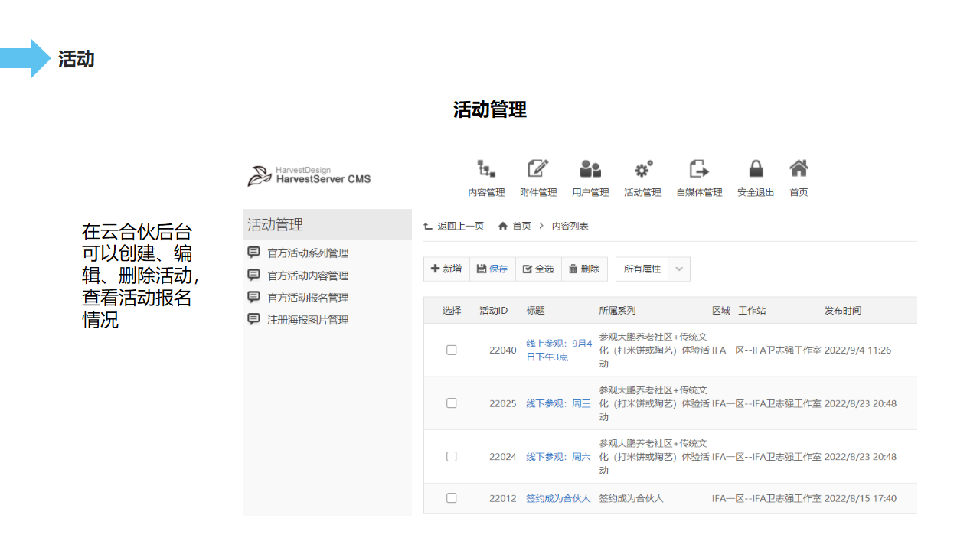980x551 pixels.
Task: Click chat icon beside 官方活动系列管理
Action: tap(253, 253)
